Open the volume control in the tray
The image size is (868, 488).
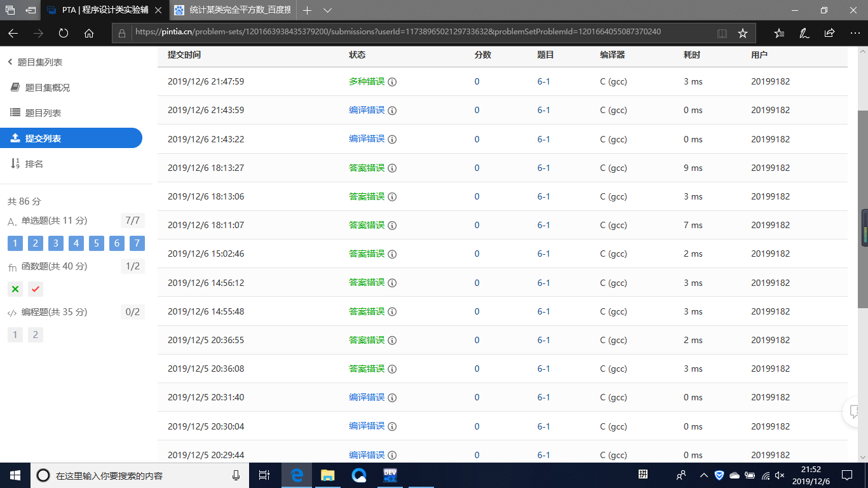coord(780,475)
